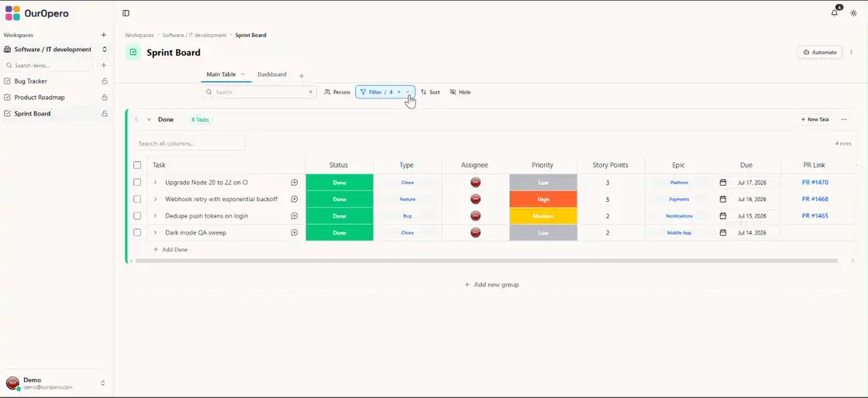This screenshot has height=398, width=868.
Task: Switch to the Main Table tab
Action: click(221, 74)
